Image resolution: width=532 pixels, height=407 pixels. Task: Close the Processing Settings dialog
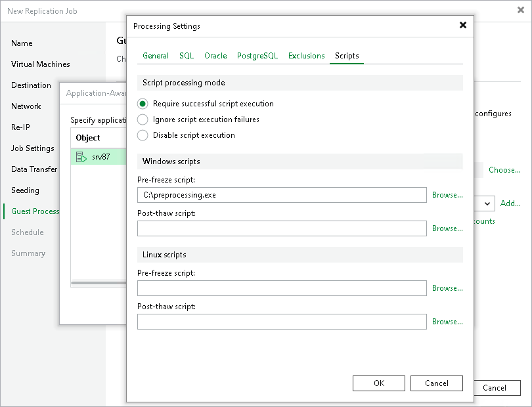pos(463,25)
